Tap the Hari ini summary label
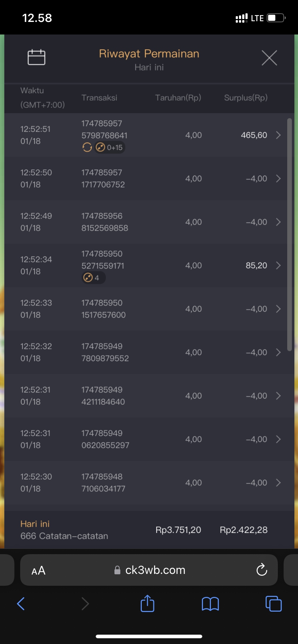 [35, 524]
